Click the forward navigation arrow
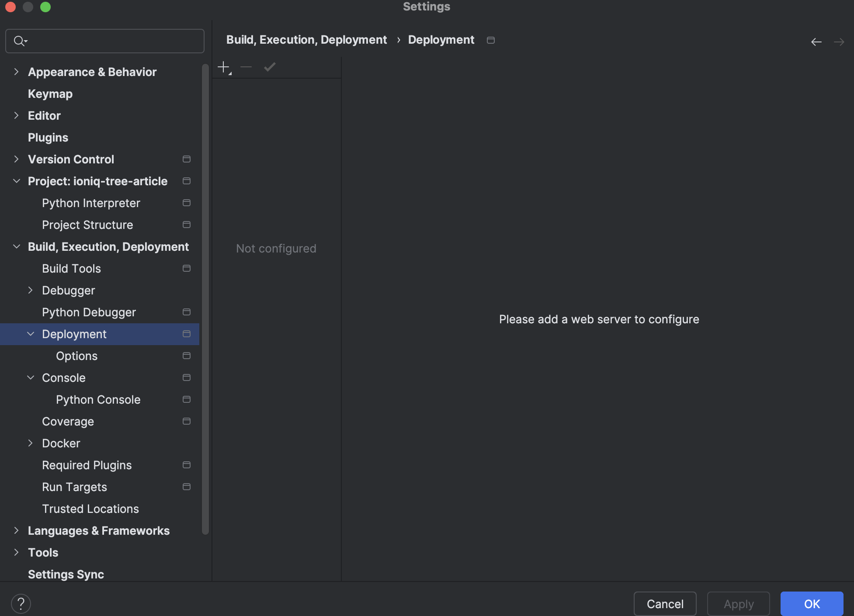 coord(838,42)
